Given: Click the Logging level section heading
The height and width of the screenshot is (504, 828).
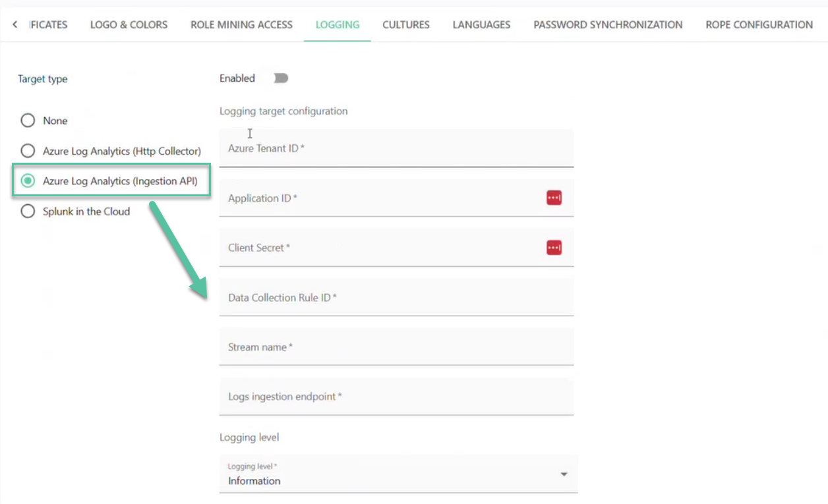Looking at the screenshot, I should 249,437.
